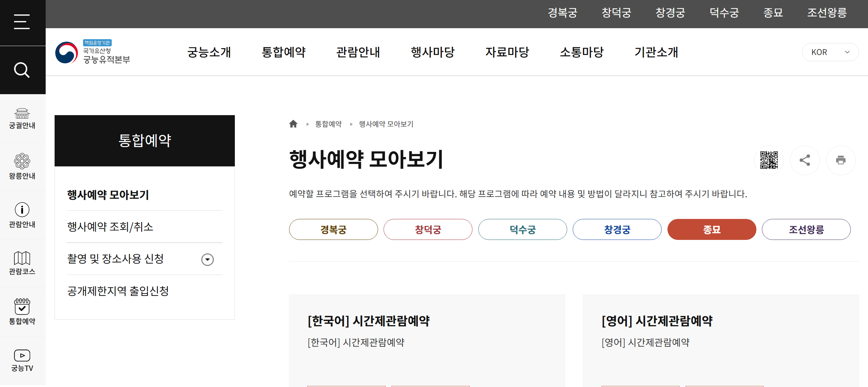Open 행사마당 main menu item
Screen dimensions: 868x387
click(x=433, y=52)
